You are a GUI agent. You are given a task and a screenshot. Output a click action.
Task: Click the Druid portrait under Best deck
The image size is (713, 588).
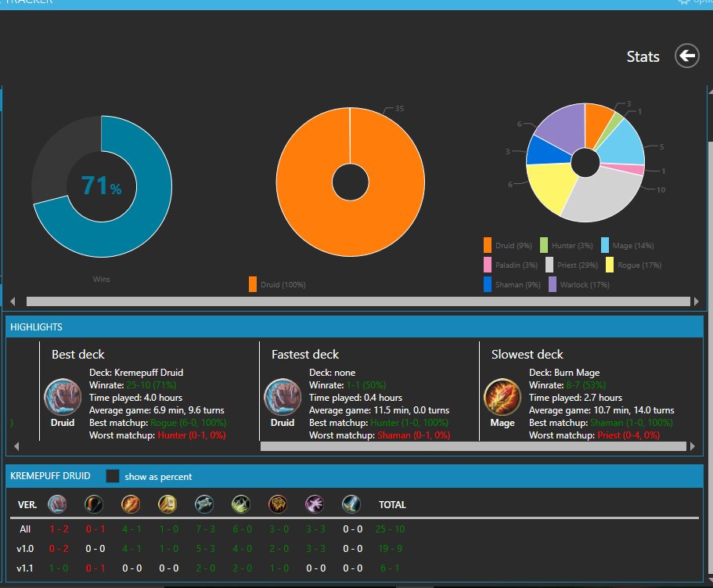(x=63, y=397)
